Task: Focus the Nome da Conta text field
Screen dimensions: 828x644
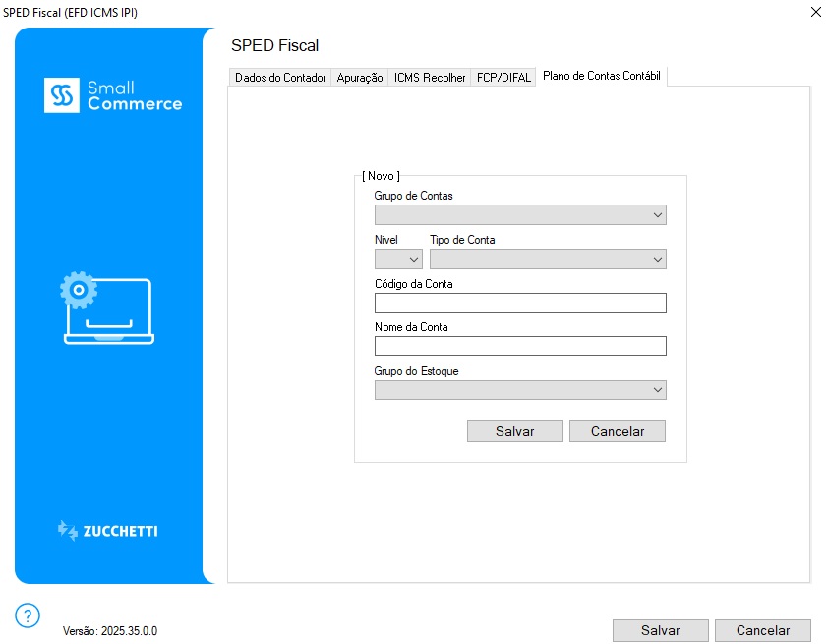Action: pos(520,346)
